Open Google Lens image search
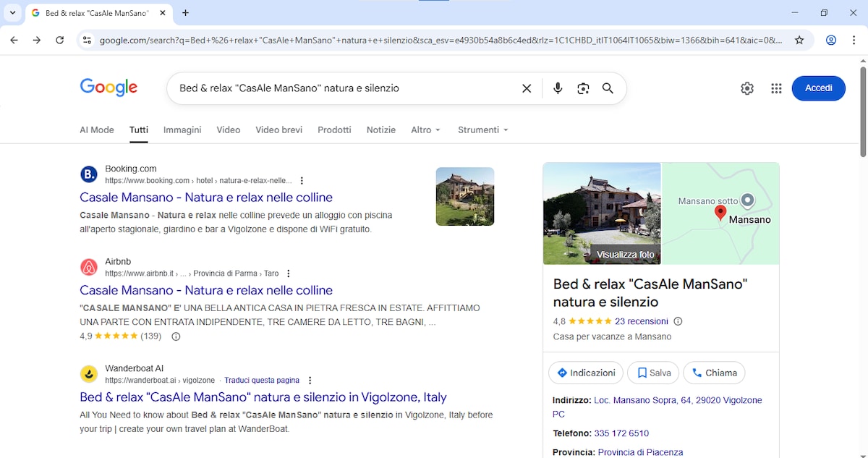868x458 pixels. coord(583,88)
